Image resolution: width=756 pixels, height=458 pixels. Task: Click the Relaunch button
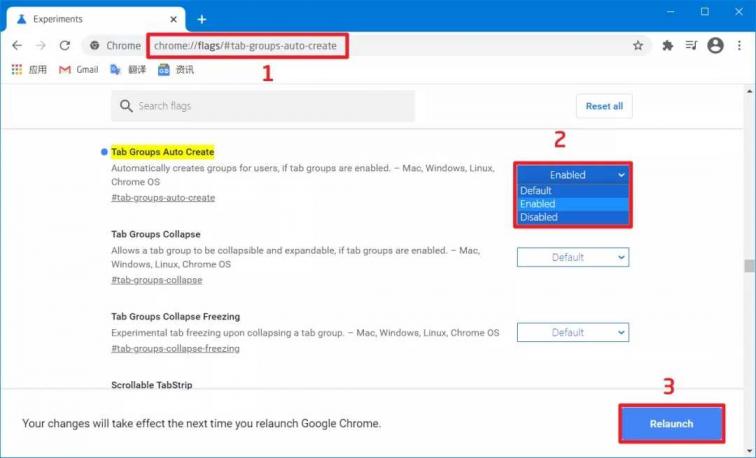click(x=671, y=424)
